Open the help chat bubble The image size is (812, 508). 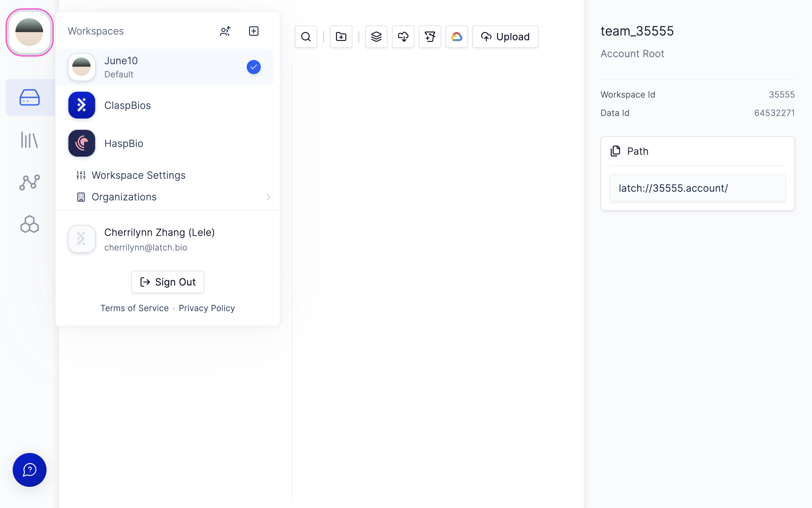(x=30, y=470)
